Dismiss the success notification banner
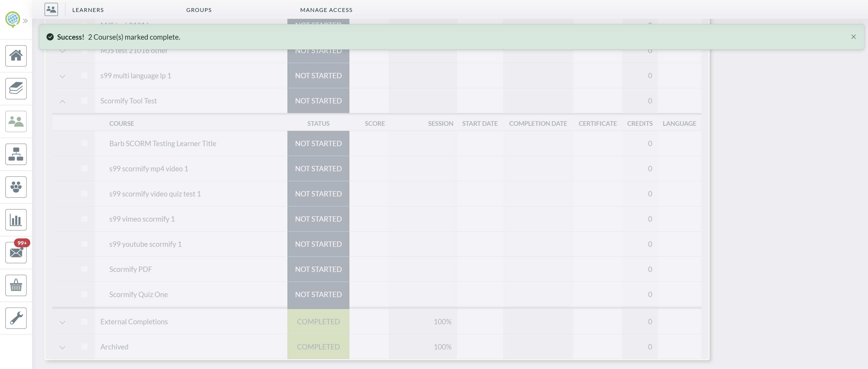This screenshot has height=369, width=868. [x=853, y=37]
